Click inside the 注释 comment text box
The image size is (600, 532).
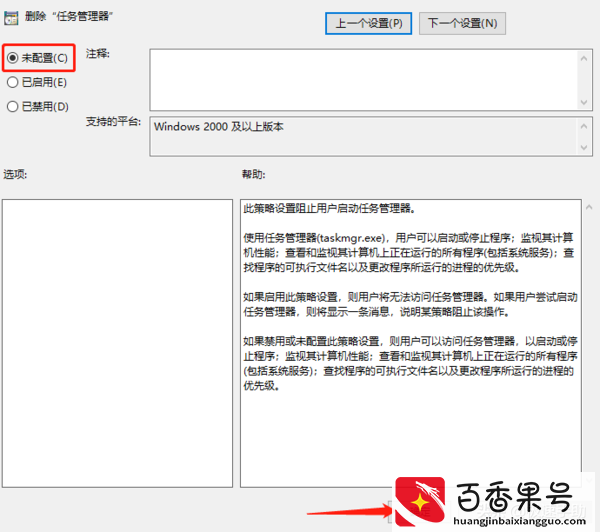pyautogui.click(x=363, y=80)
